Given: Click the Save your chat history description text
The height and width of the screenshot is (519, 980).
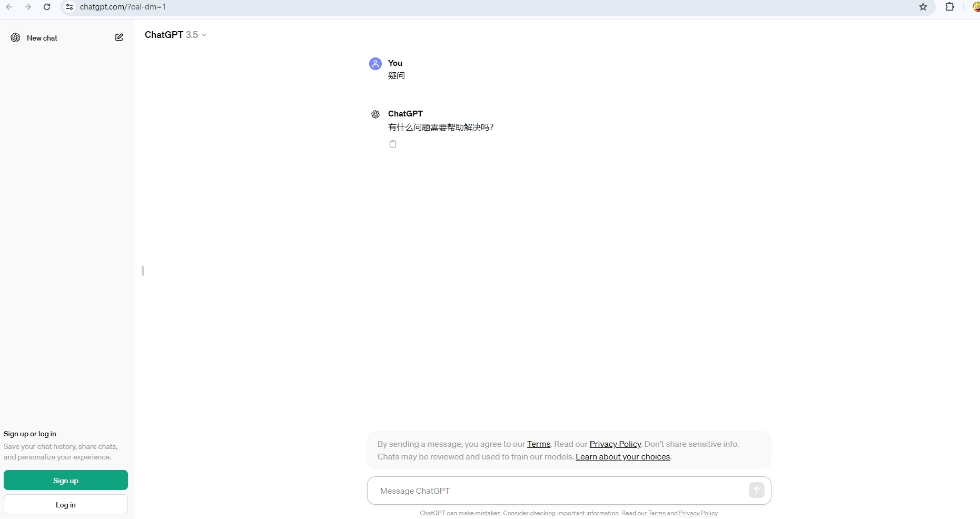Looking at the screenshot, I should pos(61,452).
